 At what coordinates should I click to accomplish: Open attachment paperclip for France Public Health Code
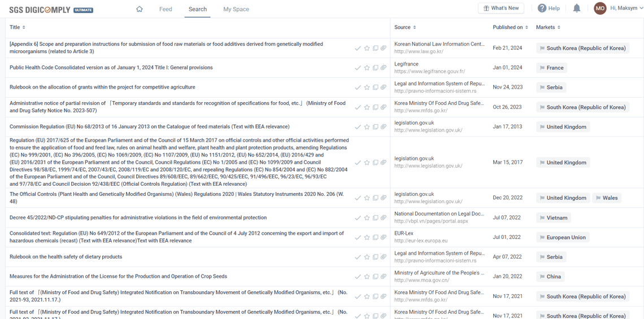click(x=383, y=68)
